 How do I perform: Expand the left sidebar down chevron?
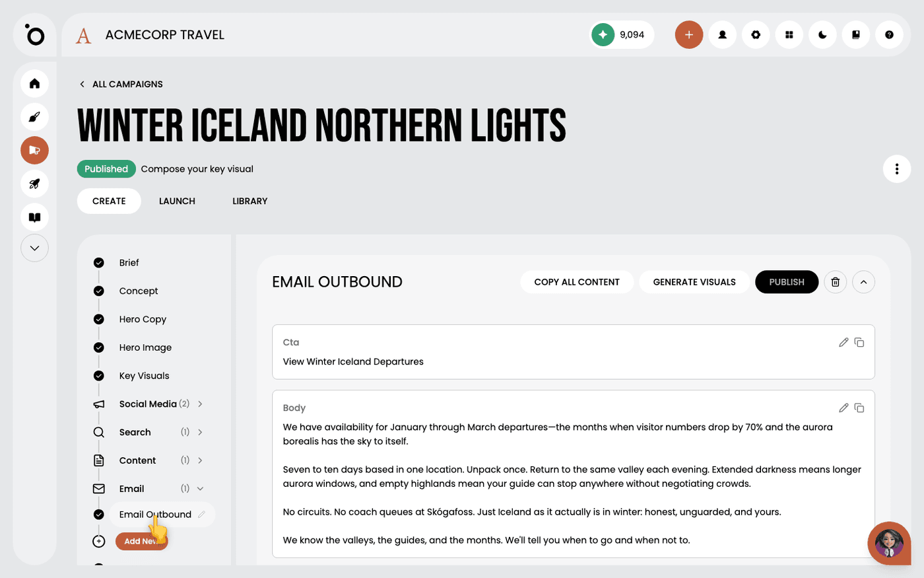tap(34, 248)
